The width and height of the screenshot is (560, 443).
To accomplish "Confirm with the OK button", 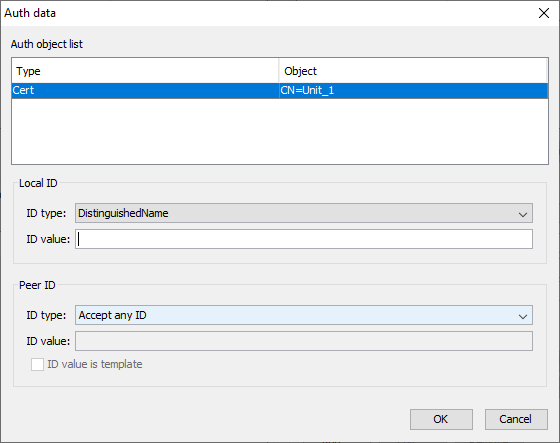I will pos(441,419).
